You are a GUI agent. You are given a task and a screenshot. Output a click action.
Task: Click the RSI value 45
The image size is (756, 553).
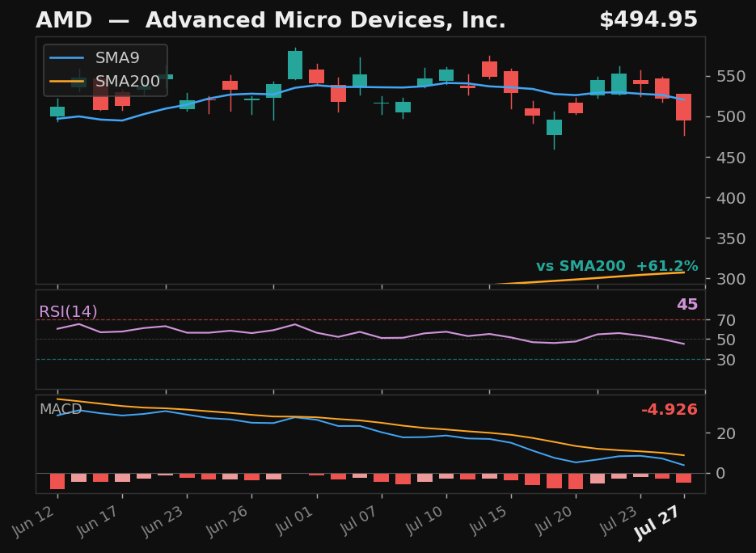pos(687,304)
